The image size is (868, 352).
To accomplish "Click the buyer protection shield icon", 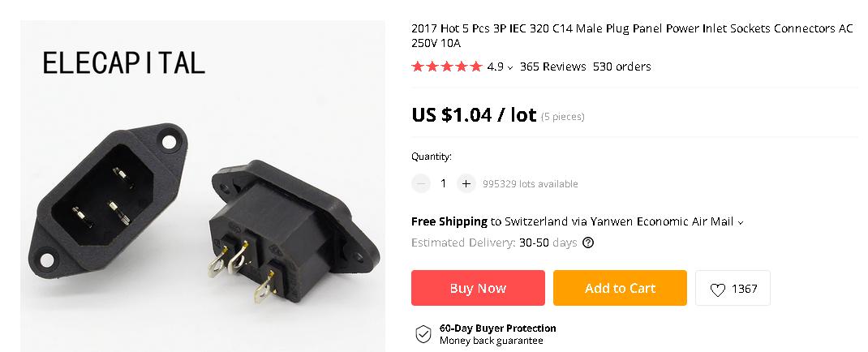I will pyautogui.click(x=423, y=334).
